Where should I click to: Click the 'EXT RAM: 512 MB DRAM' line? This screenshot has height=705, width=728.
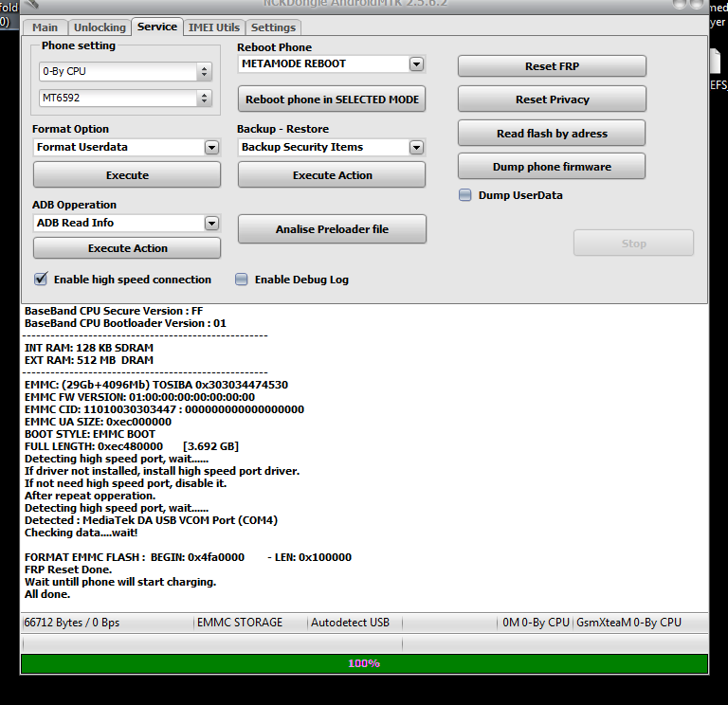(x=89, y=360)
